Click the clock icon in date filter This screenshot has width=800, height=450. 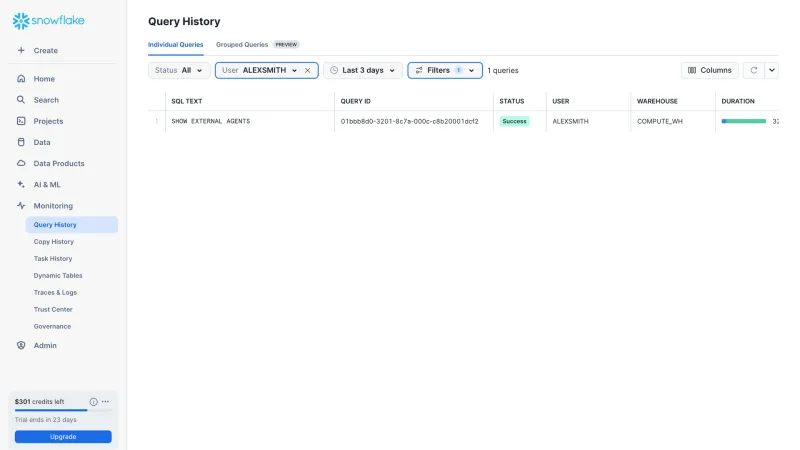[334, 70]
